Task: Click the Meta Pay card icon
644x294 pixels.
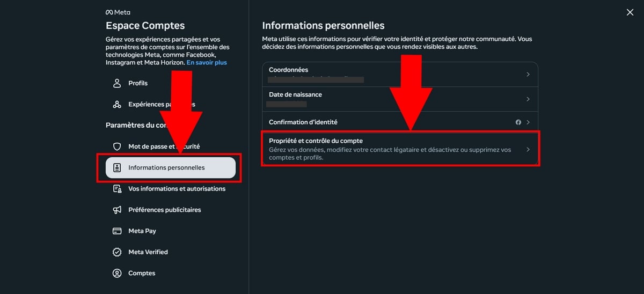Action: coord(117,231)
